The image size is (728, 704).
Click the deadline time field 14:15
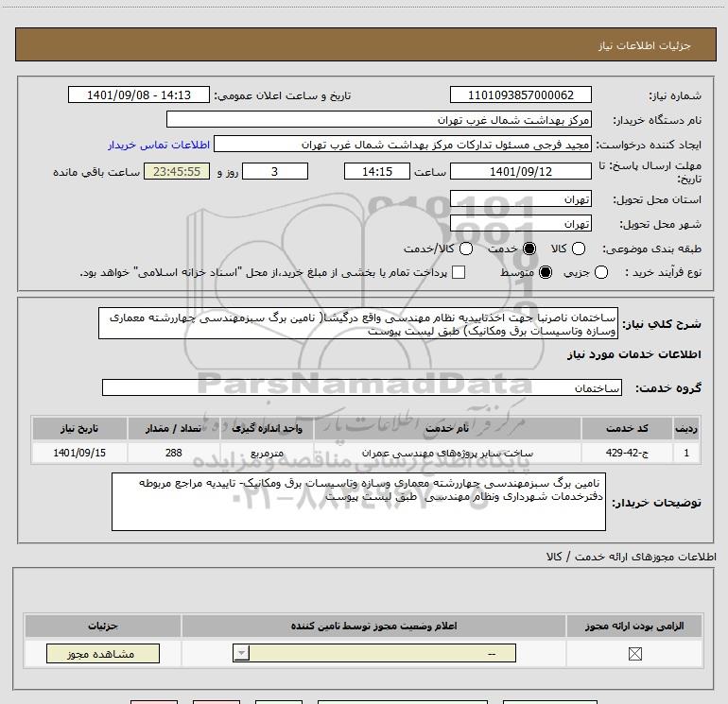(377, 171)
